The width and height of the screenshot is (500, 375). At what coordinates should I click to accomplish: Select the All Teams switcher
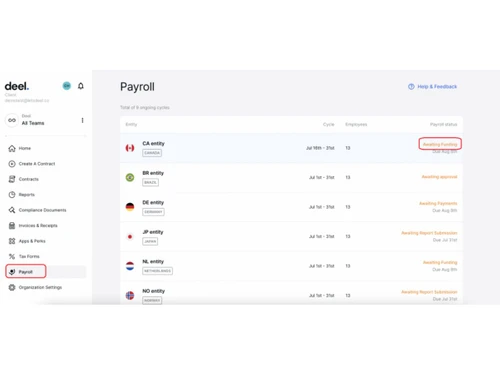(33, 120)
